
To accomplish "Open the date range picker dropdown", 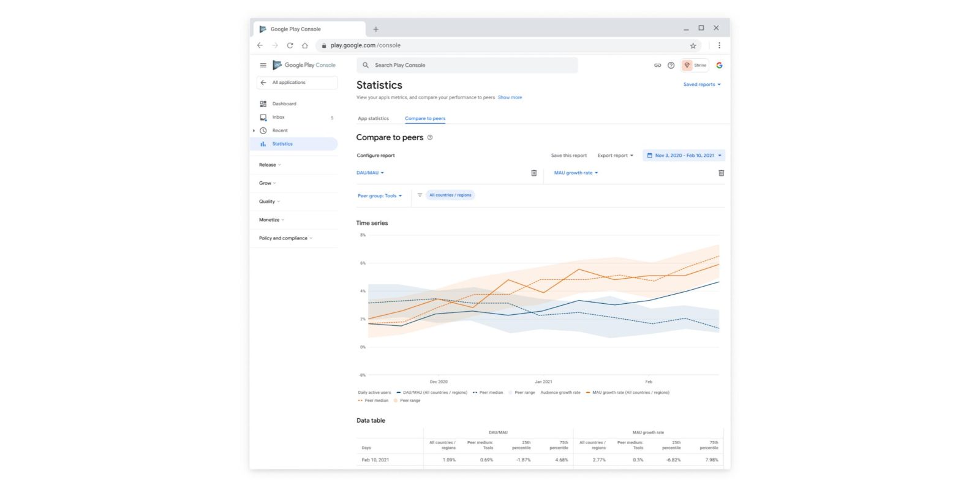I will click(x=684, y=156).
